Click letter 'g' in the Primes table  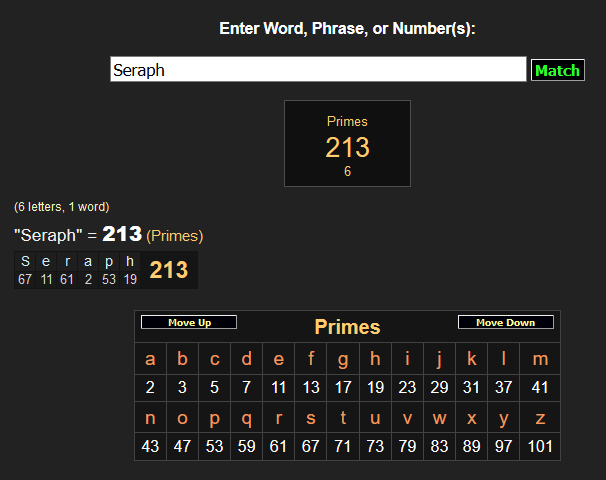click(343, 359)
